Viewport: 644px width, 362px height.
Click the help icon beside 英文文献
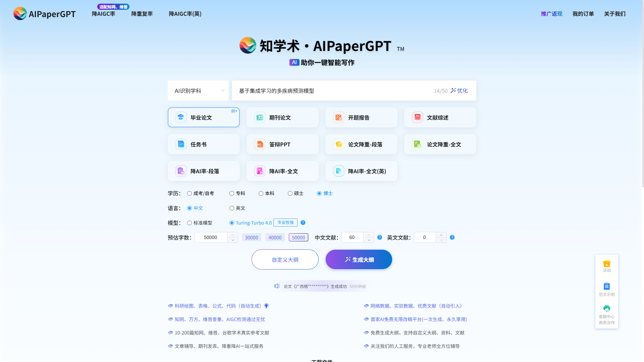(x=452, y=237)
